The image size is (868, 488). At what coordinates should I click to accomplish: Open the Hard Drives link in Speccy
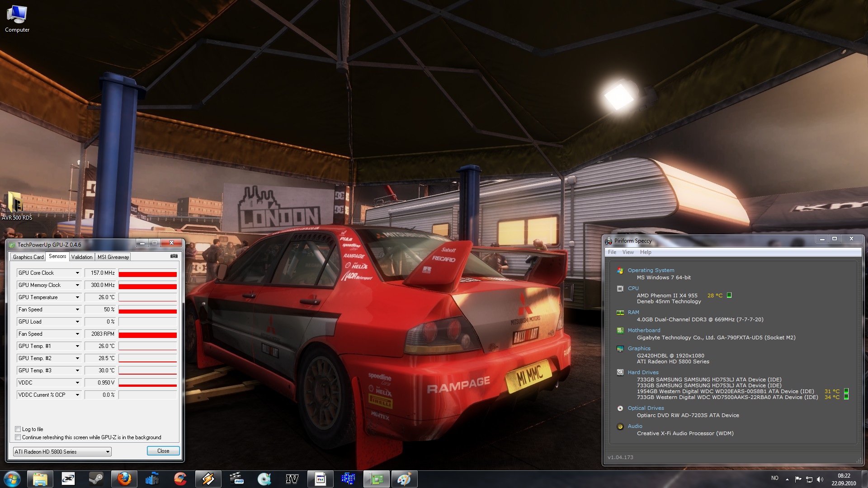point(643,372)
